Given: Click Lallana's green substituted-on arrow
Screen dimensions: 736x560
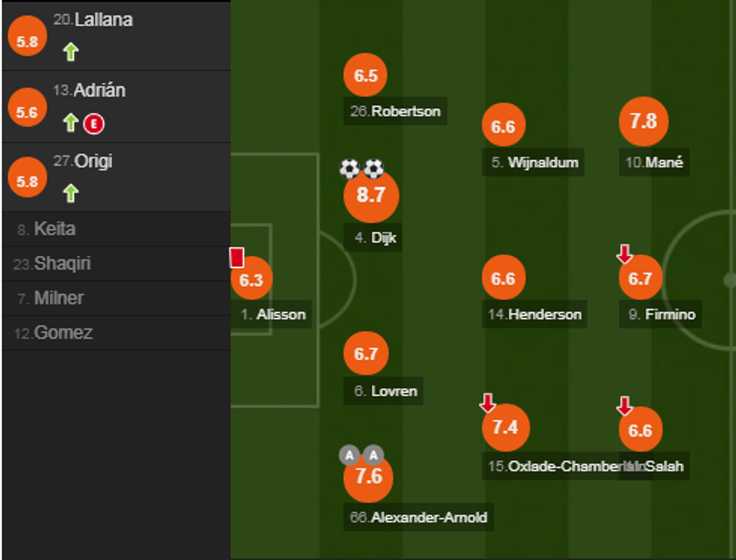Looking at the screenshot, I should [x=71, y=53].
